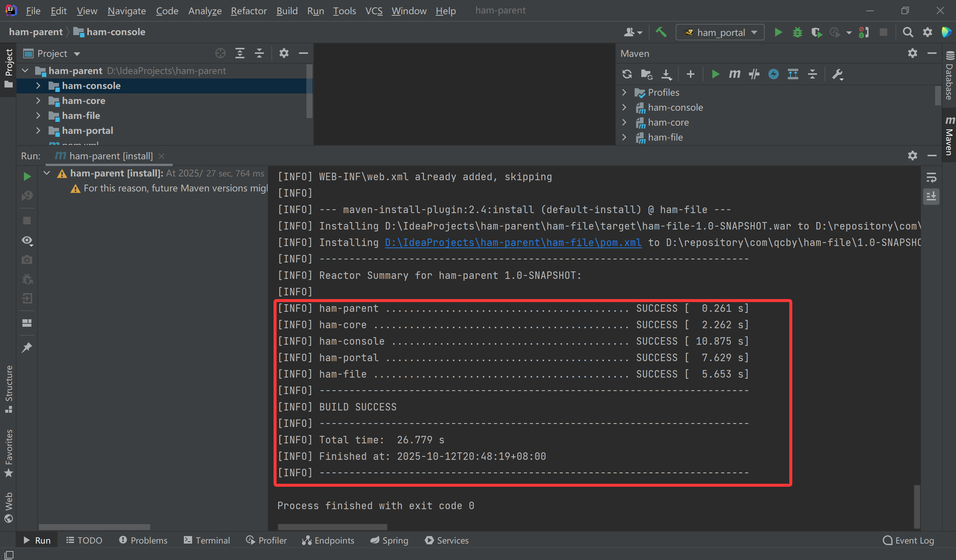Open the ham-file pom.xml link in console
Image resolution: width=956 pixels, height=560 pixels.
pyautogui.click(x=513, y=243)
